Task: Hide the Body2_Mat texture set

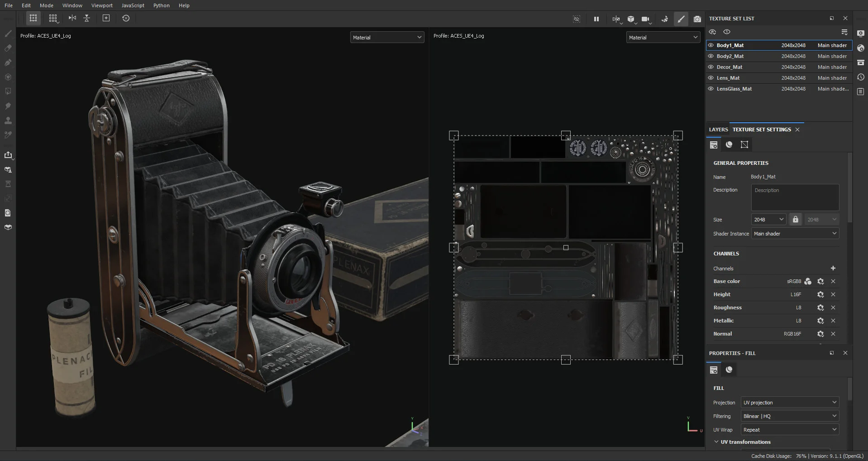Action: 711,56
